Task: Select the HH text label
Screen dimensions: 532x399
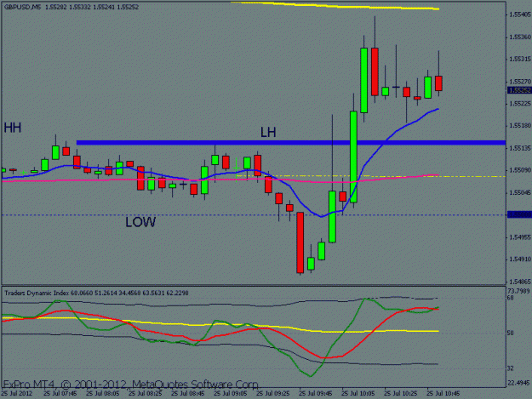Action: click(13, 128)
